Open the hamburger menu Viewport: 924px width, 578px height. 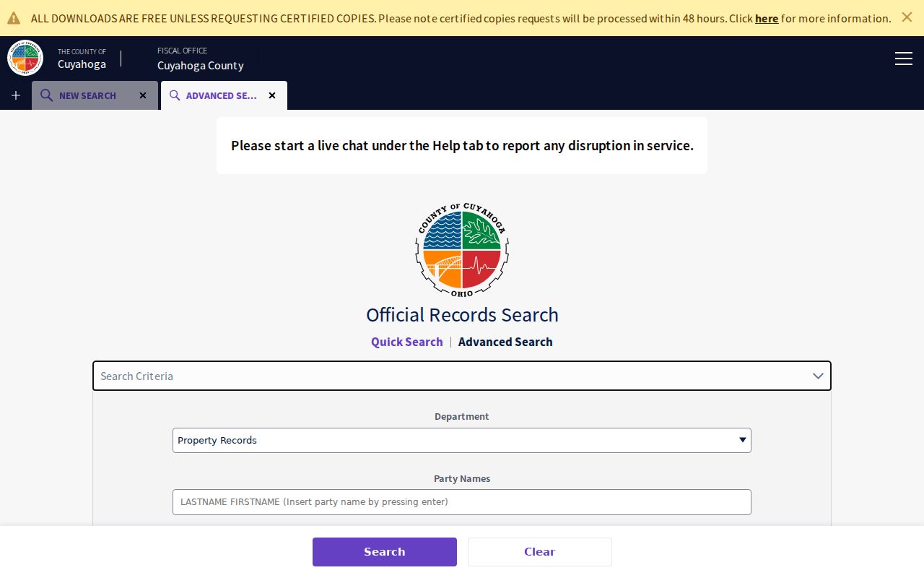coord(904,59)
